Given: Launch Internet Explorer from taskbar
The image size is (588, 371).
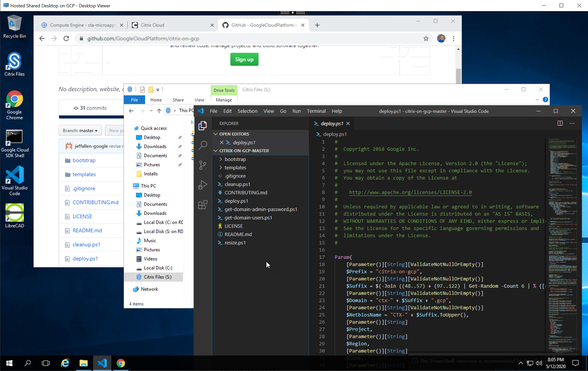Looking at the screenshot, I should pyautogui.click(x=65, y=363).
